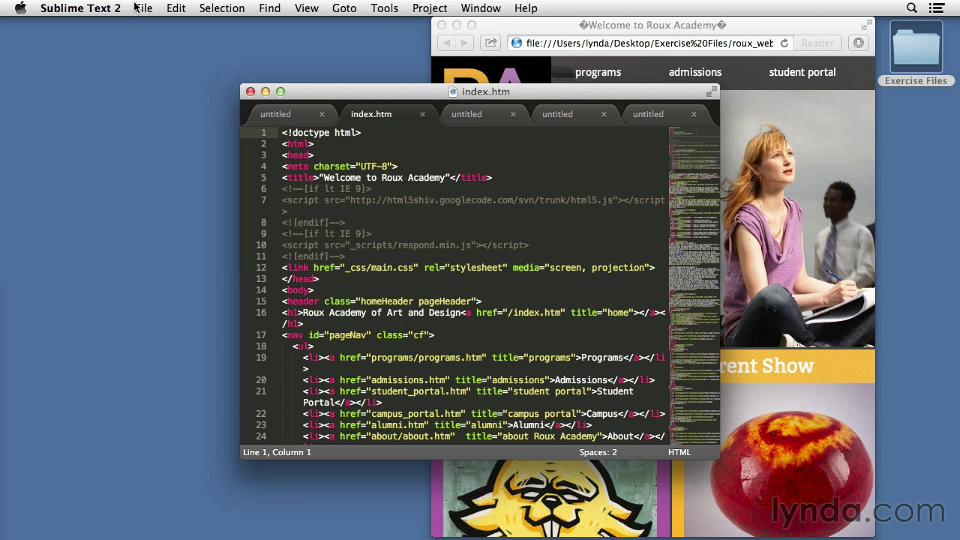Click line number 12 in the gutter
Image resolution: width=960 pixels, height=540 pixels.
(x=261, y=268)
